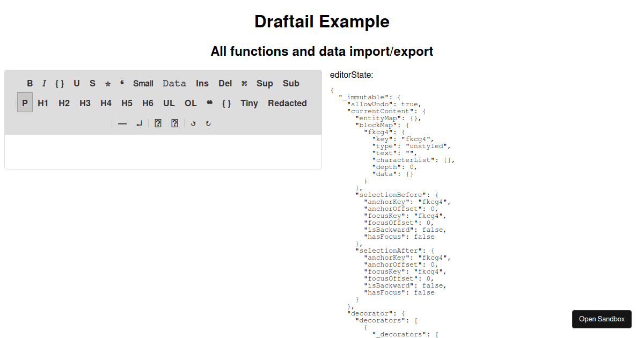Click the redo arrow icon
The height and width of the screenshot is (338, 644).
click(x=208, y=123)
